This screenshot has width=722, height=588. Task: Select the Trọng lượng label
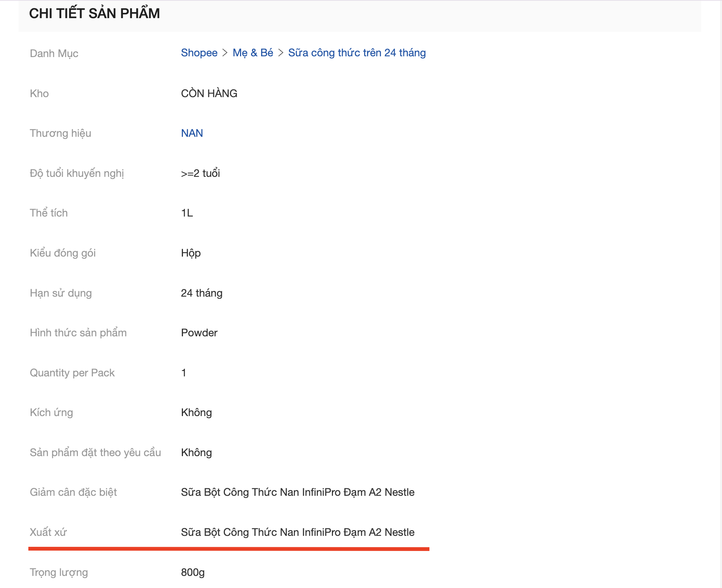pos(59,572)
